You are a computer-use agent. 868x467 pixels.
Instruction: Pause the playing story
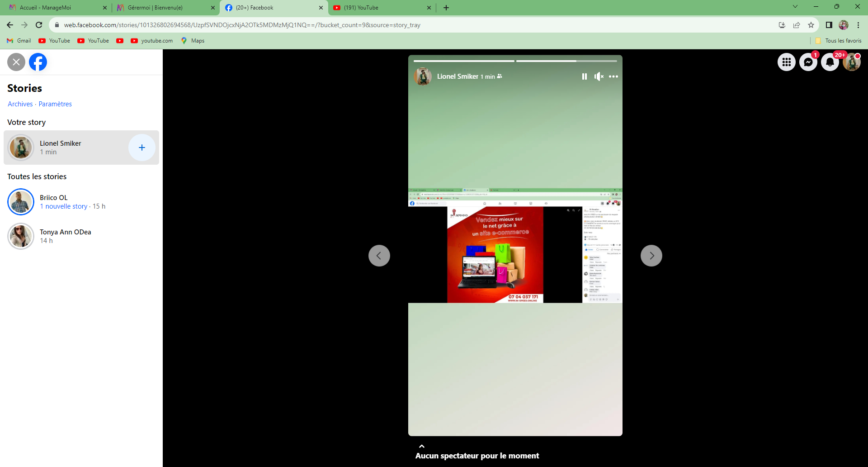click(584, 76)
